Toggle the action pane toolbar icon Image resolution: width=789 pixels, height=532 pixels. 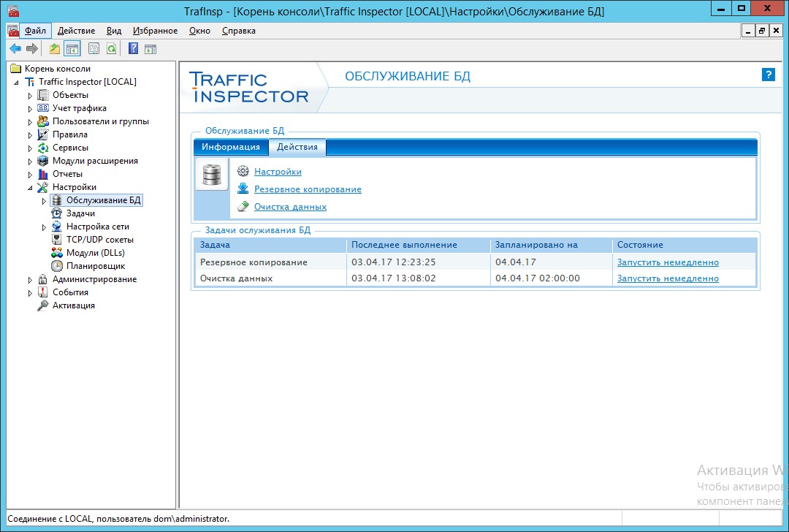click(150, 49)
